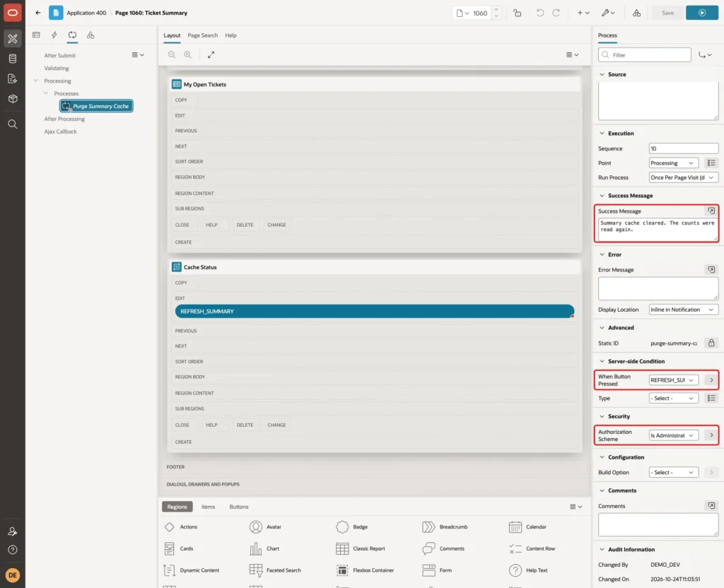Collapse the Processes tree node

46,93
